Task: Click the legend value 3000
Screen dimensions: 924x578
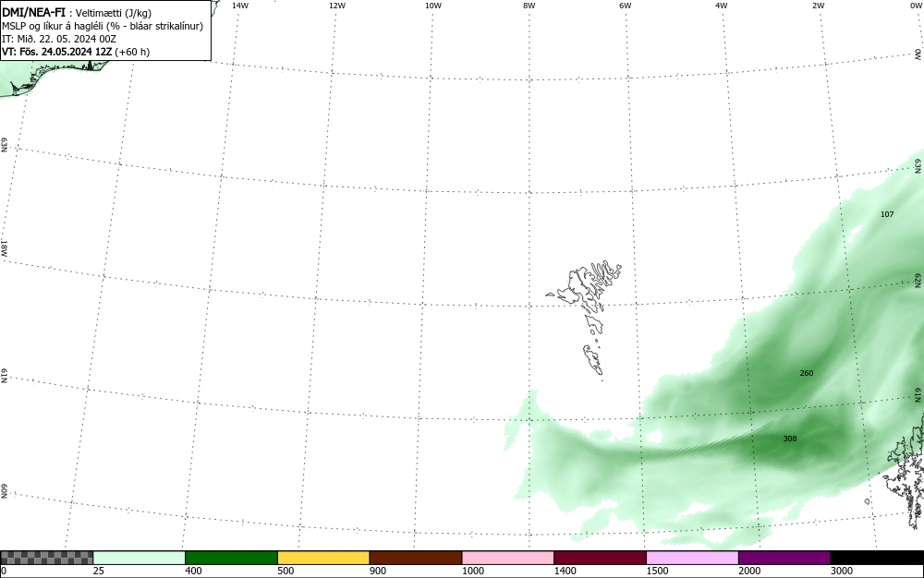Action: pyautogui.click(x=842, y=571)
